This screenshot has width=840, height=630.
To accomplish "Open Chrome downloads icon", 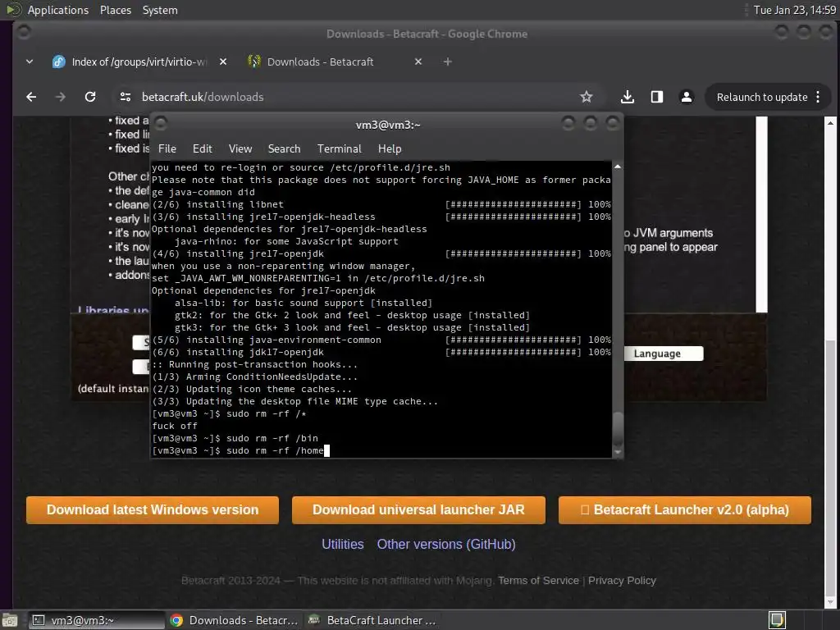I will [x=628, y=97].
